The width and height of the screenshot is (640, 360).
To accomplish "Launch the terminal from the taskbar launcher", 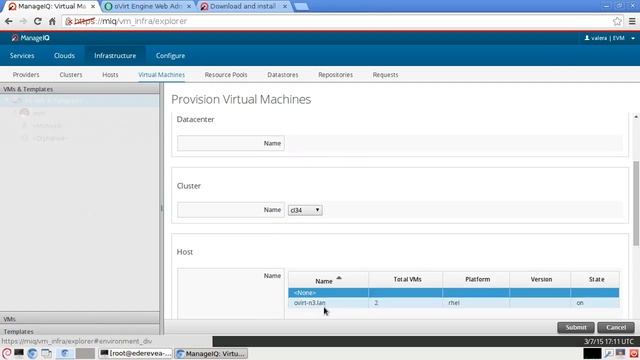I will coord(19,353).
